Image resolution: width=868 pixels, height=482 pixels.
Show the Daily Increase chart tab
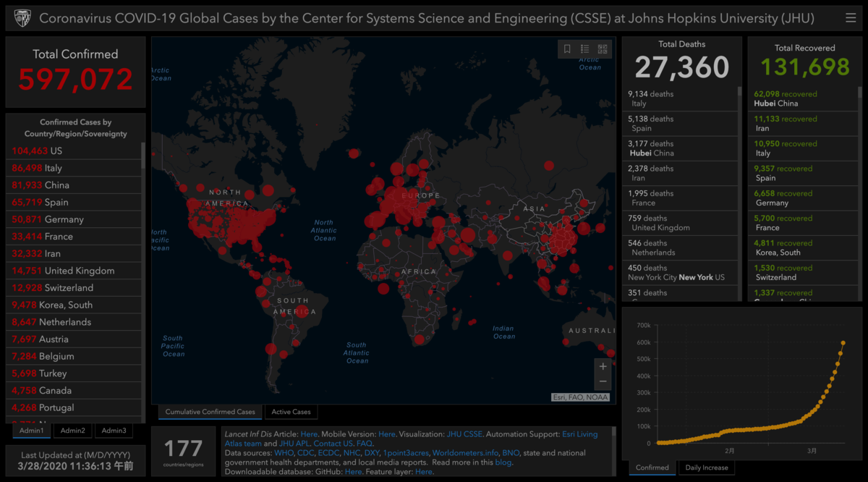click(x=706, y=468)
